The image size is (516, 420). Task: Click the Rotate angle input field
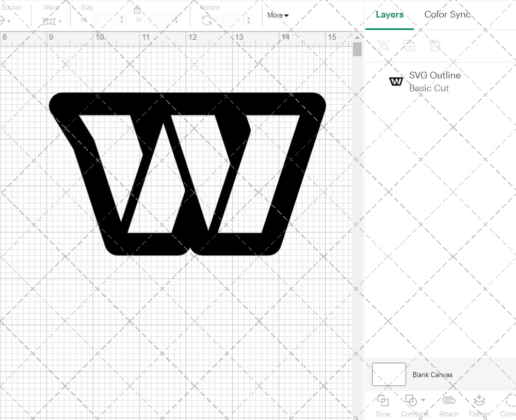pos(231,20)
